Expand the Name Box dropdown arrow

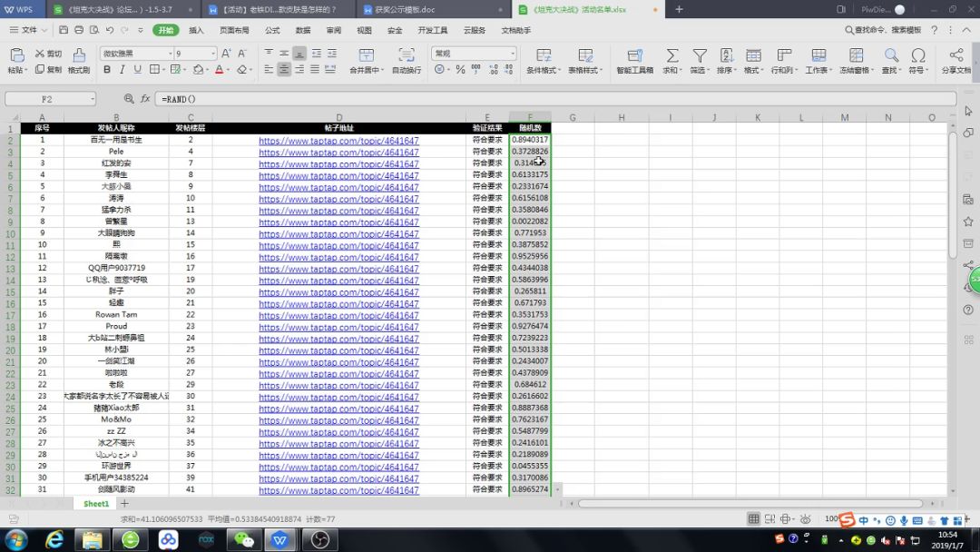click(x=91, y=99)
